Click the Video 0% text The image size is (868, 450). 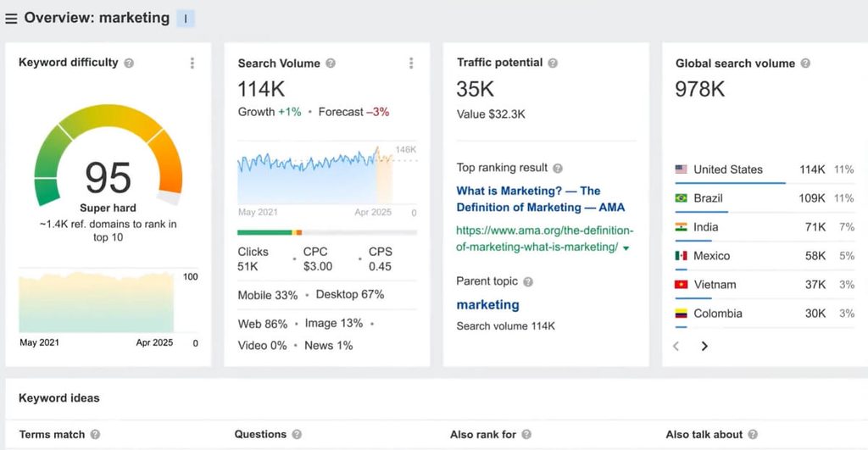click(263, 346)
